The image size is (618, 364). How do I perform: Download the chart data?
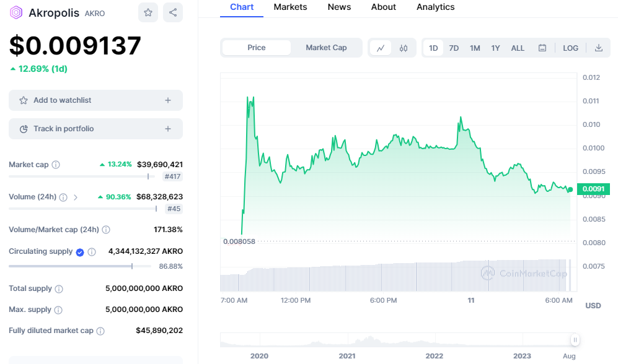click(x=598, y=48)
